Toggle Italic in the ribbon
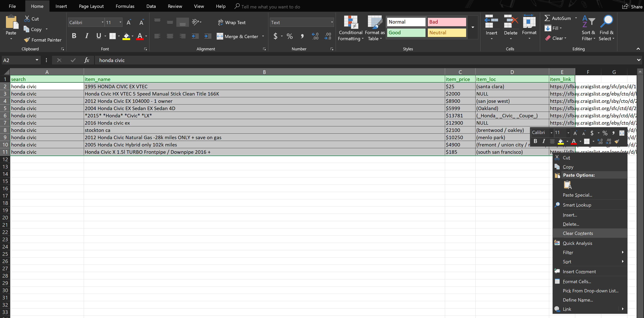 pos(86,36)
